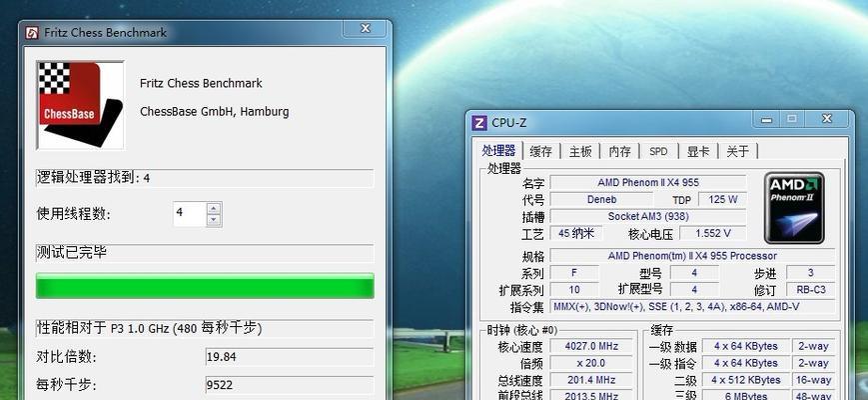Click the AMD Phenom II logo
The image size is (868, 400).
(x=794, y=208)
